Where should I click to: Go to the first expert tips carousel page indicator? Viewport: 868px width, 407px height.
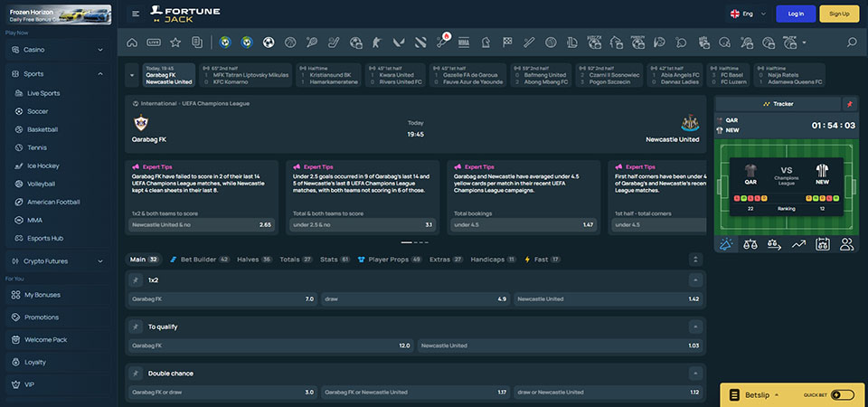406,242
